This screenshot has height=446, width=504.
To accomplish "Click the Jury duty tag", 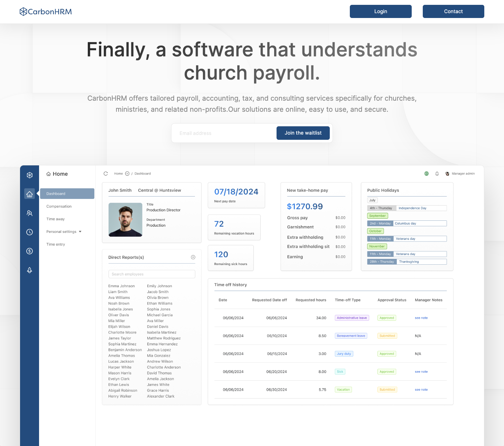I will click(344, 354).
